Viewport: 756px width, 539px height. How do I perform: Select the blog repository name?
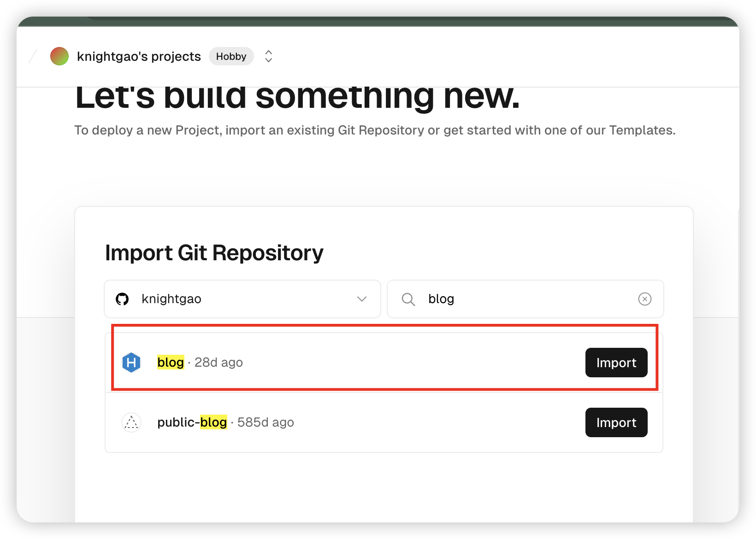tap(171, 363)
